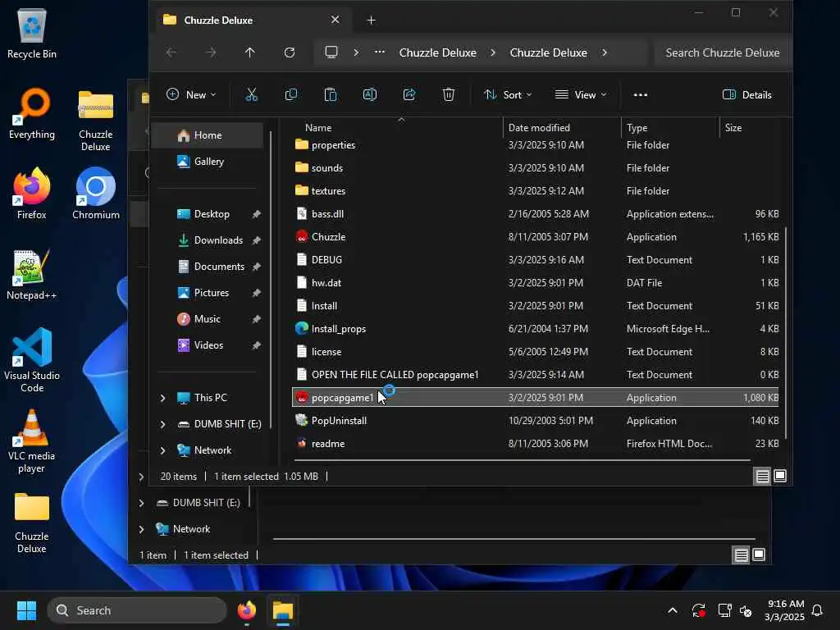Open the Firefox icon in the taskbar
This screenshot has width=840, height=630.
coord(246,610)
